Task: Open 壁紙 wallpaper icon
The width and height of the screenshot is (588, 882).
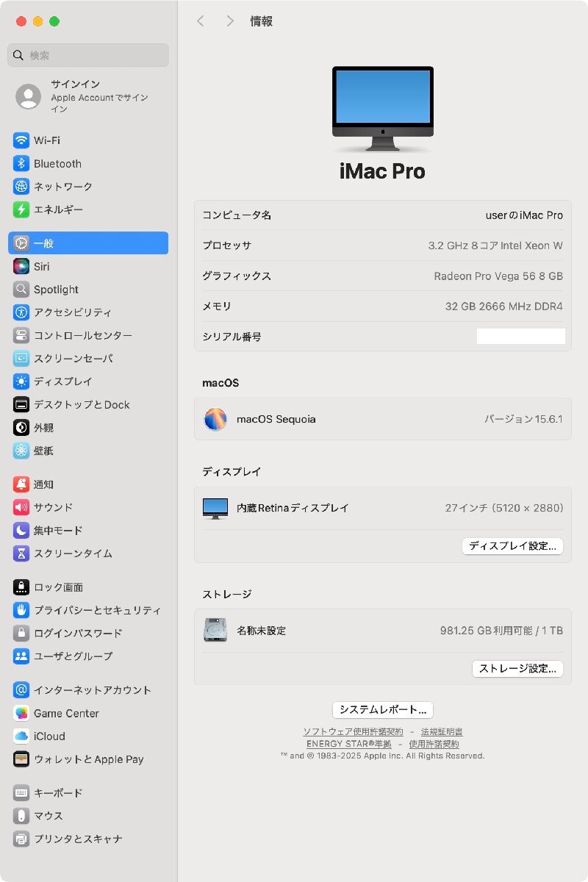Action: point(21,451)
